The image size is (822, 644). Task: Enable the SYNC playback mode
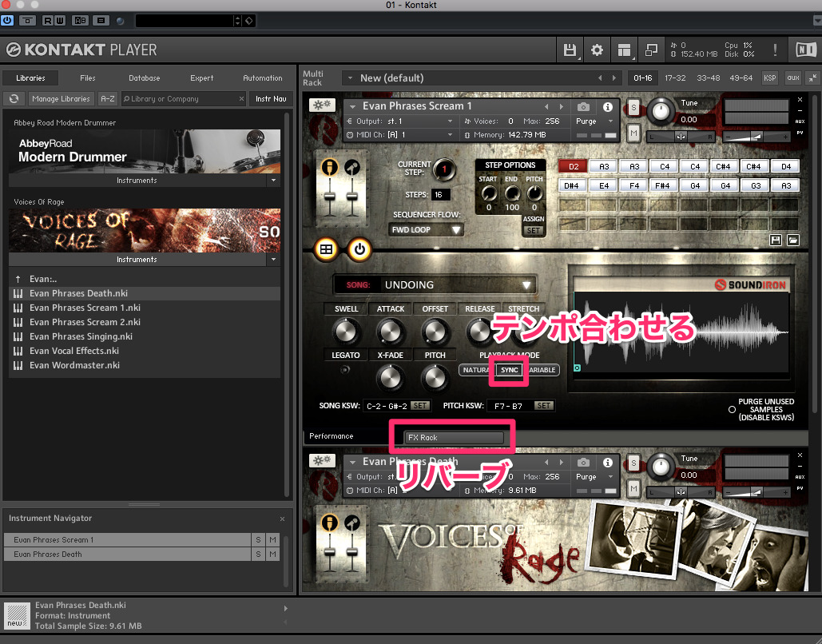coord(510,370)
